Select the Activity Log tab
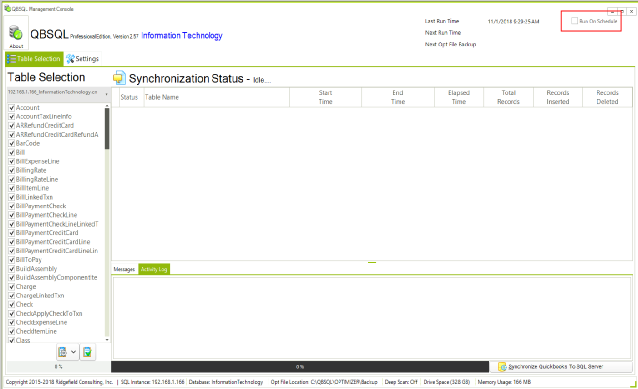This screenshot has height=389, width=638. click(x=154, y=269)
